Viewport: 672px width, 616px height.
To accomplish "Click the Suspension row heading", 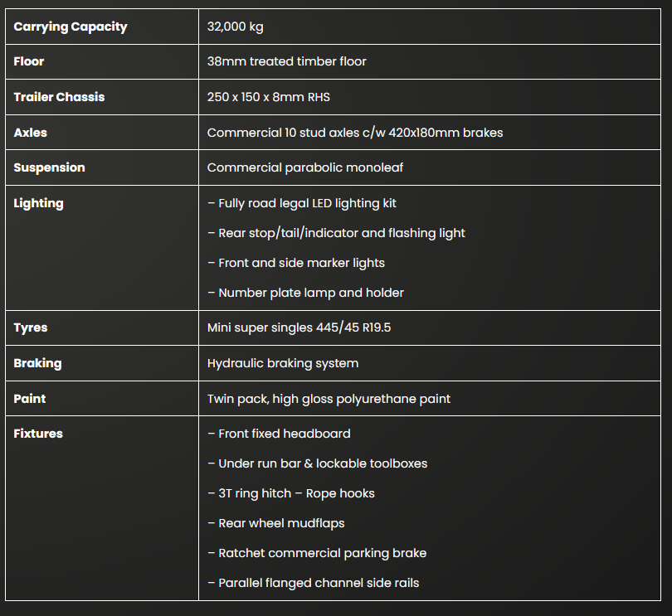I will pyautogui.click(x=49, y=167).
